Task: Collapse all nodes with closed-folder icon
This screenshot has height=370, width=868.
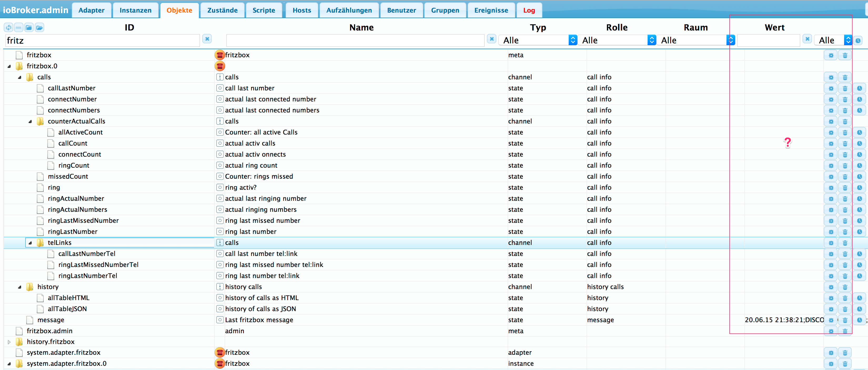Action: coord(29,28)
